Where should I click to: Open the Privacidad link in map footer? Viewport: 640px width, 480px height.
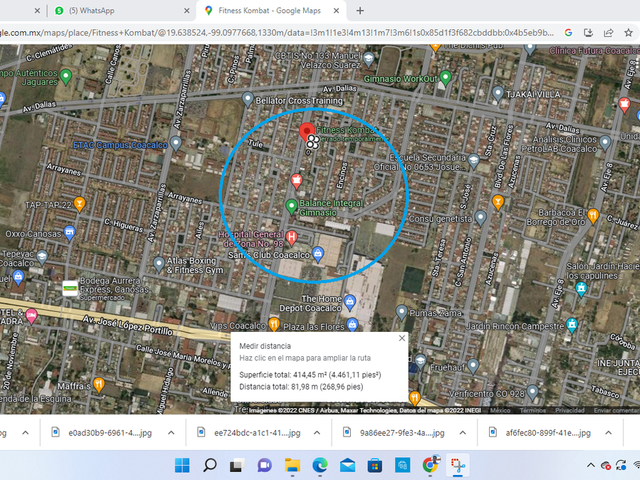coord(570,410)
